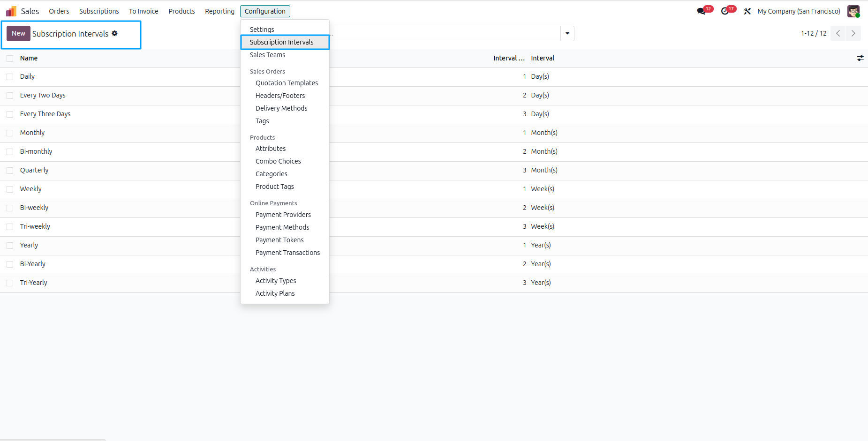Open the Bi-weekly interval record
Image resolution: width=868 pixels, height=441 pixels.
(x=34, y=208)
